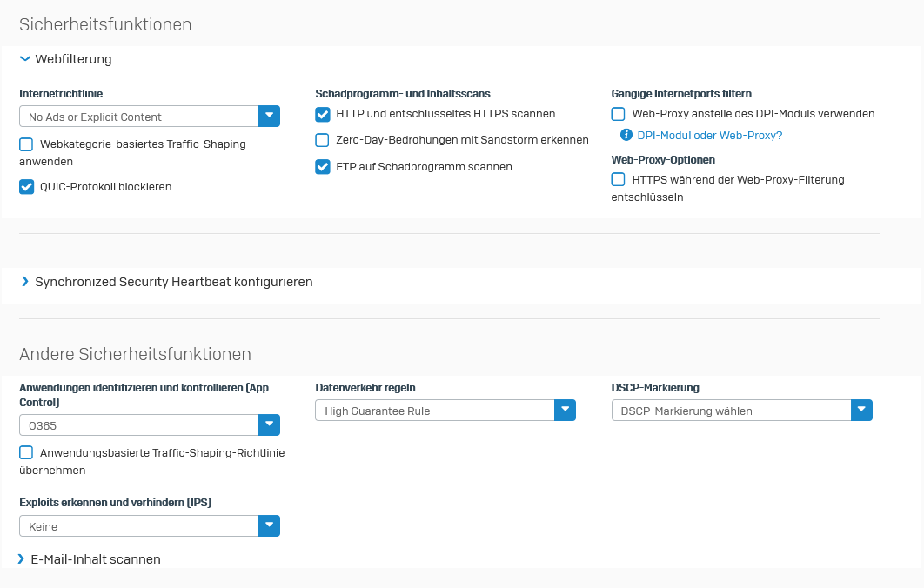This screenshot has width=924, height=588.
Task: Collapse the Webfilterung section chevron
Action: pyautogui.click(x=24, y=59)
